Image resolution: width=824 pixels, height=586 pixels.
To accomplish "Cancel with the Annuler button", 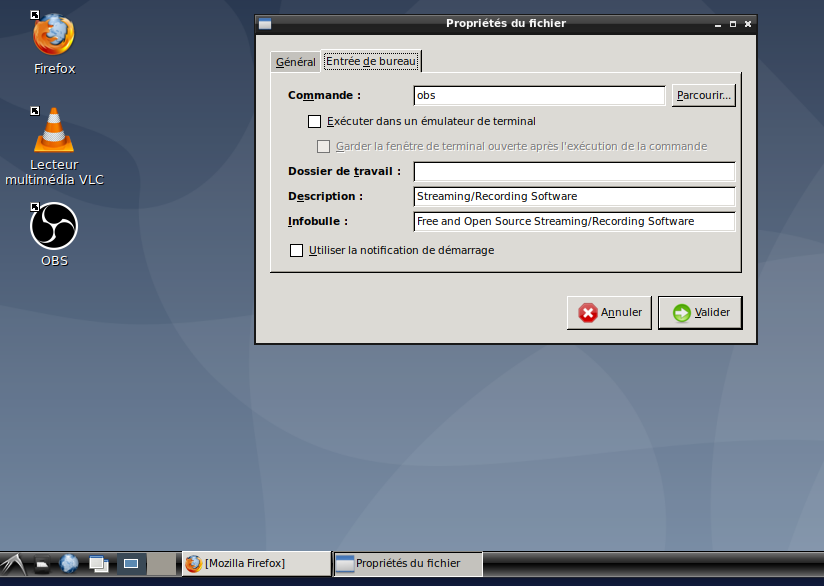I will (x=610, y=313).
